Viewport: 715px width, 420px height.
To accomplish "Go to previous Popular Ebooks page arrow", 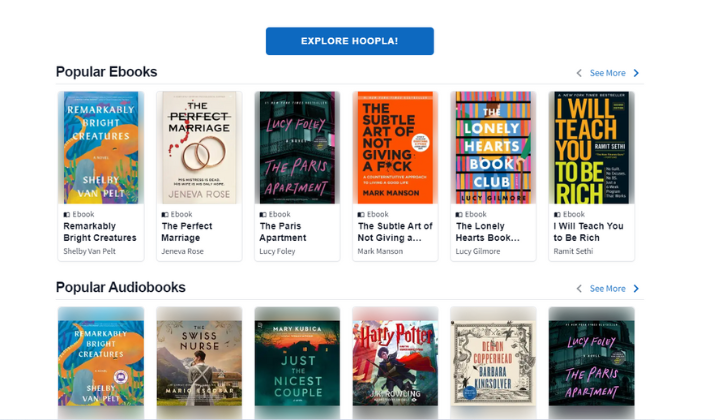I will coord(579,73).
